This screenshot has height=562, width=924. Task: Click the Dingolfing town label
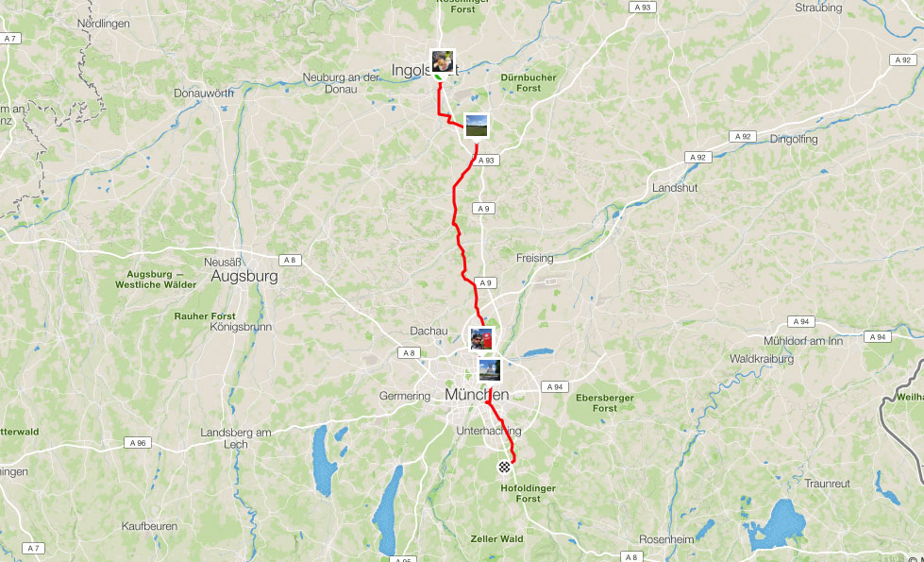[x=794, y=139]
